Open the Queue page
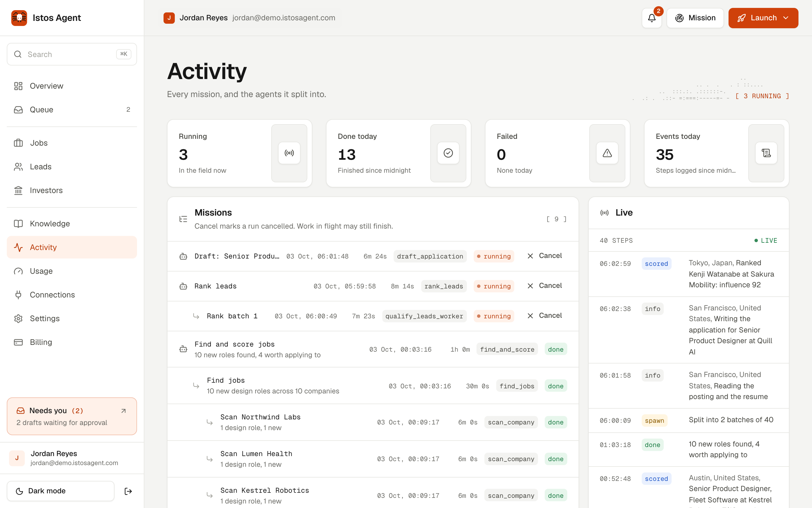 click(72, 110)
